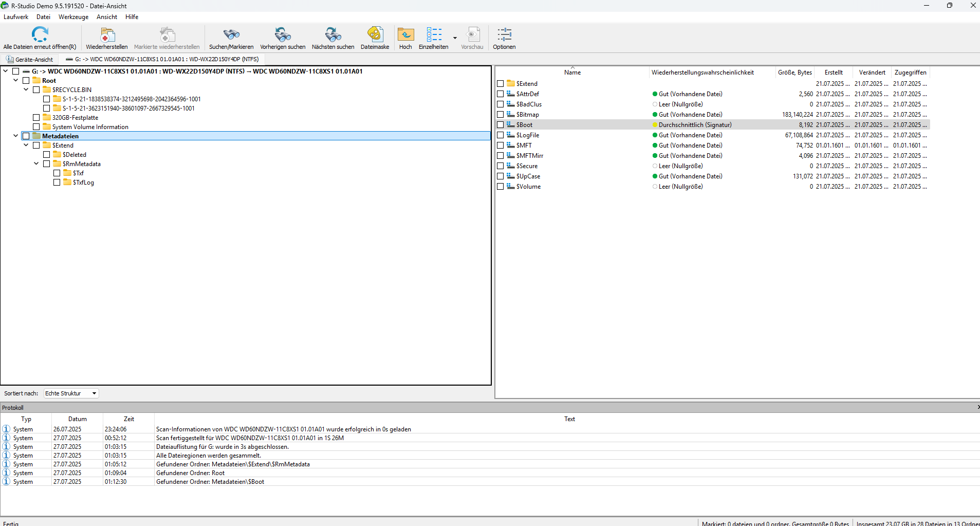Click the $Volume file icon
The height and width of the screenshot is (526, 980).
pyautogui.click(x=511, y=186)
